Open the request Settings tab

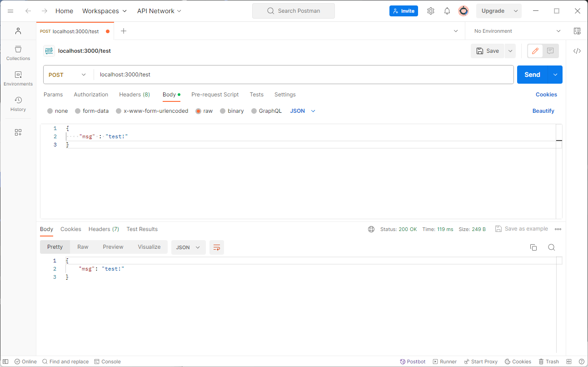click(x=285, y=95)
